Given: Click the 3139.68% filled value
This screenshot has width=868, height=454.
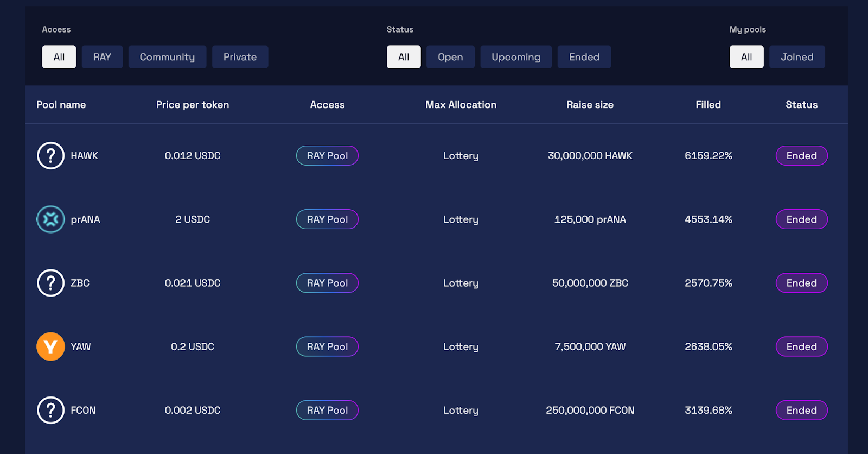Looking at the screenshot, I should pyautogui.click(x=709, y=410).
